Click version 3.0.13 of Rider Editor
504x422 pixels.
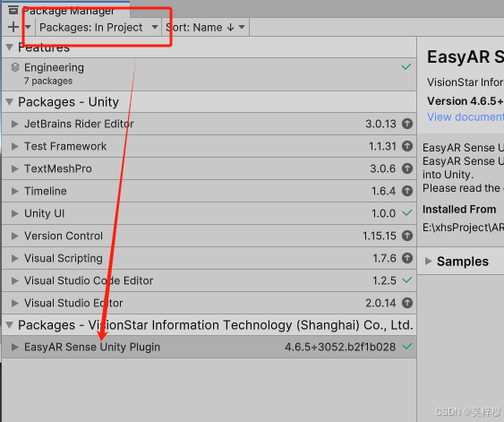[x=380, y=124]
